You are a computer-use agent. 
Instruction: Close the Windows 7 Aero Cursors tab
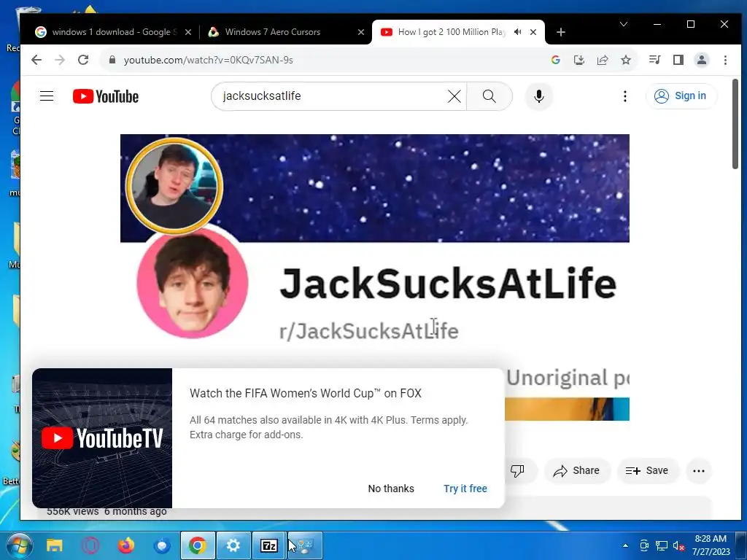click(361, 32)
